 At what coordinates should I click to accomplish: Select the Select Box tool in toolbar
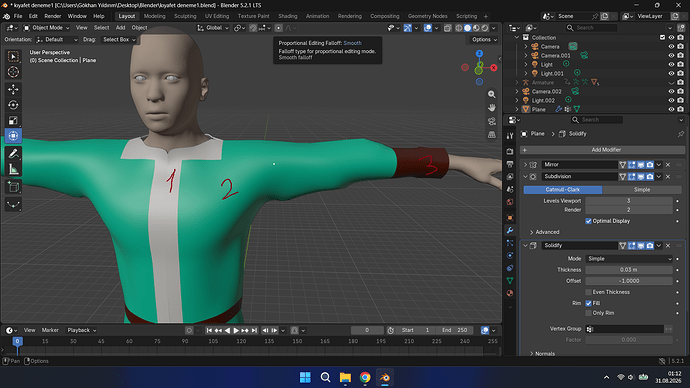[13, 56]
